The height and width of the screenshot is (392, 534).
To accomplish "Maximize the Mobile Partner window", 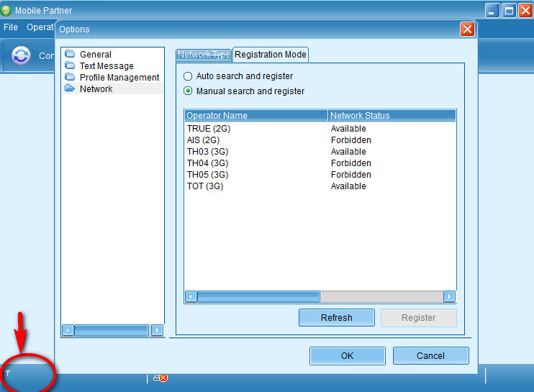I will [509, 11].
